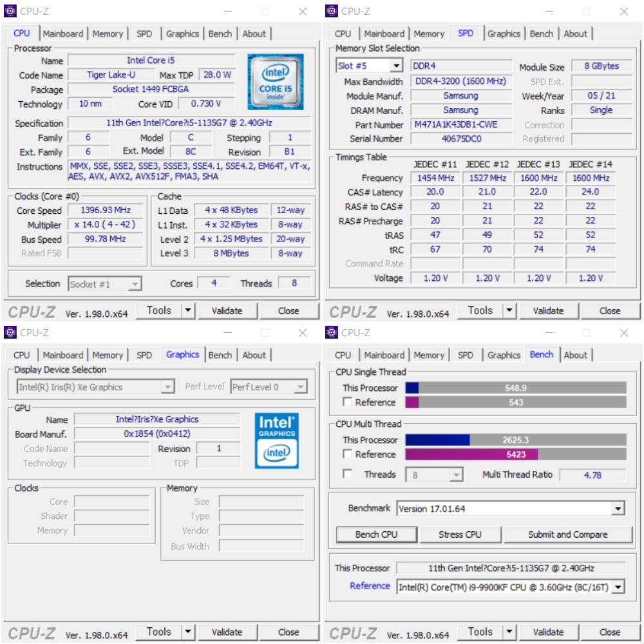Open the Bench tab in the CPU window
The image size is (644, 644).
click(220, 33)
